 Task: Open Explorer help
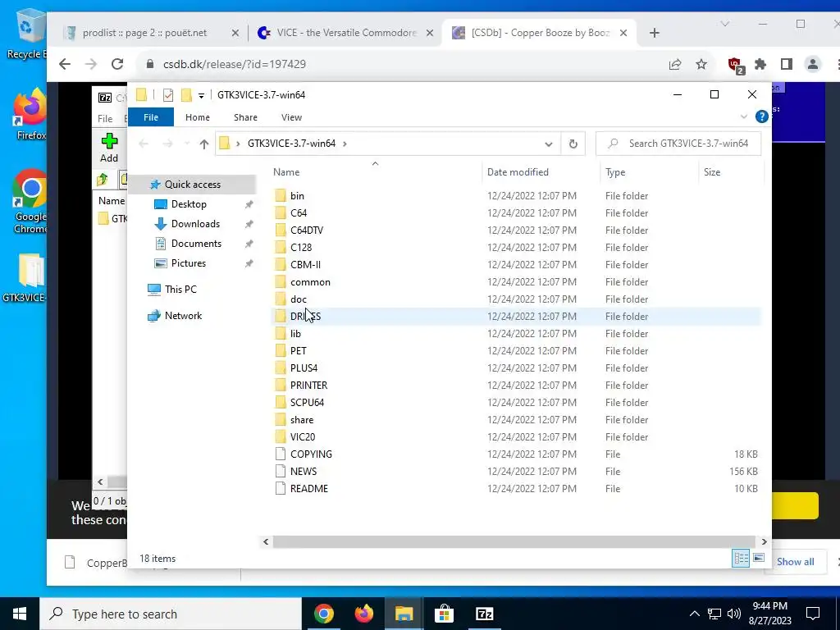(x=761, y=116)
